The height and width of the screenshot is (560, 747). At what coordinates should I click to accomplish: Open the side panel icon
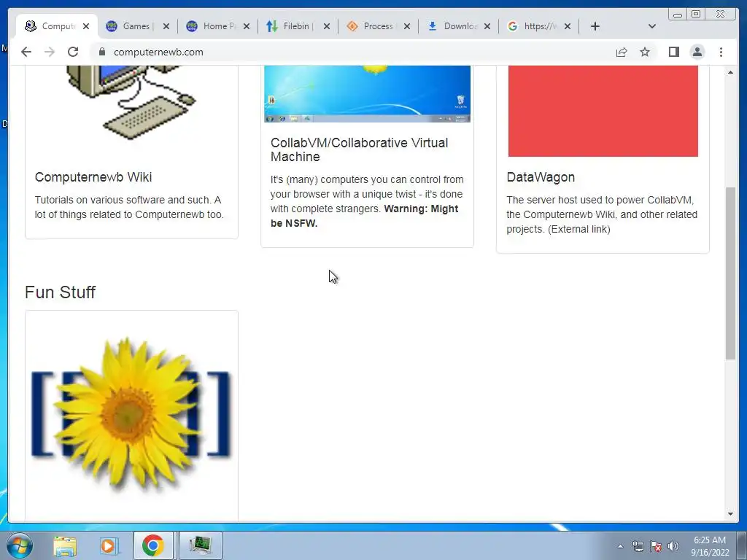coord(673,52)
